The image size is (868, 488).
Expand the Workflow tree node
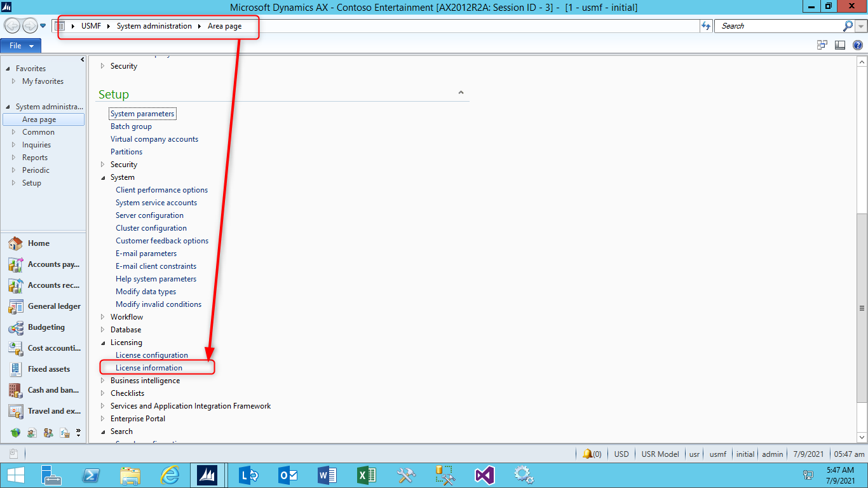click(103, 317)
